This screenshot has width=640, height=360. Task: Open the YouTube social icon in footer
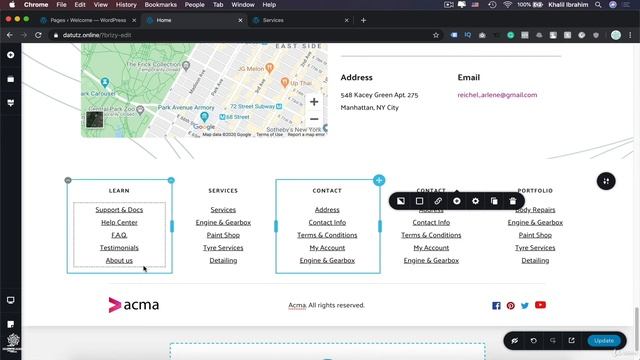tap(540, 305)
